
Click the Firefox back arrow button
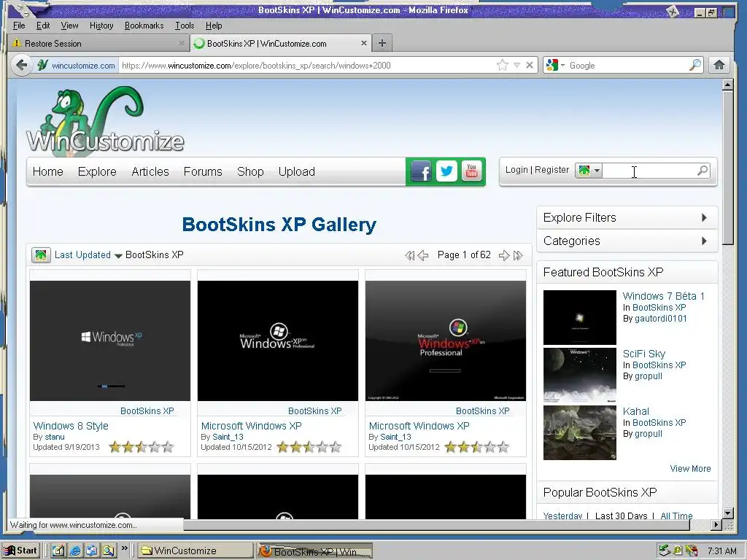click(x=21, y=65)
